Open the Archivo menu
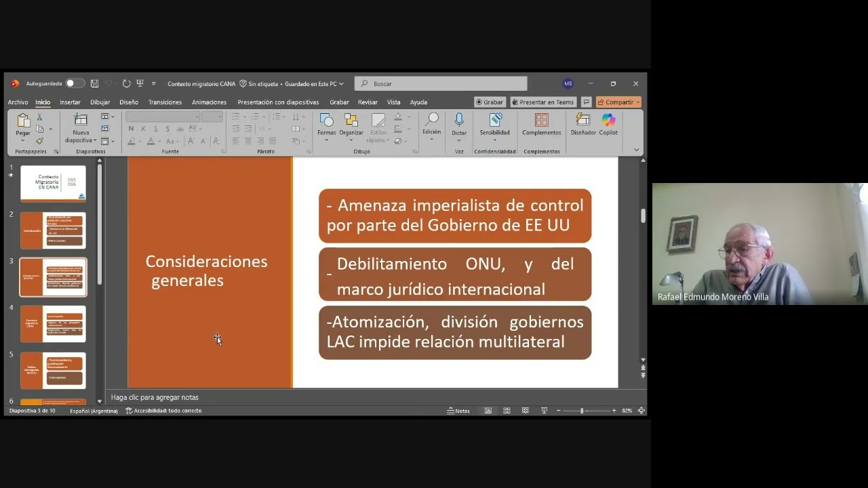Viewport: 868px width, 488px height. pyautogui.click(x=18, y=102)
